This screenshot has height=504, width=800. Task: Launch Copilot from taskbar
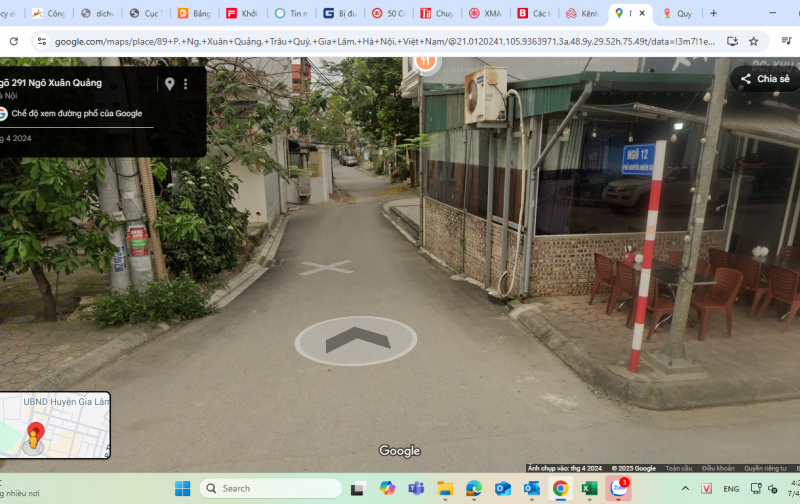(x=387, y=488)
